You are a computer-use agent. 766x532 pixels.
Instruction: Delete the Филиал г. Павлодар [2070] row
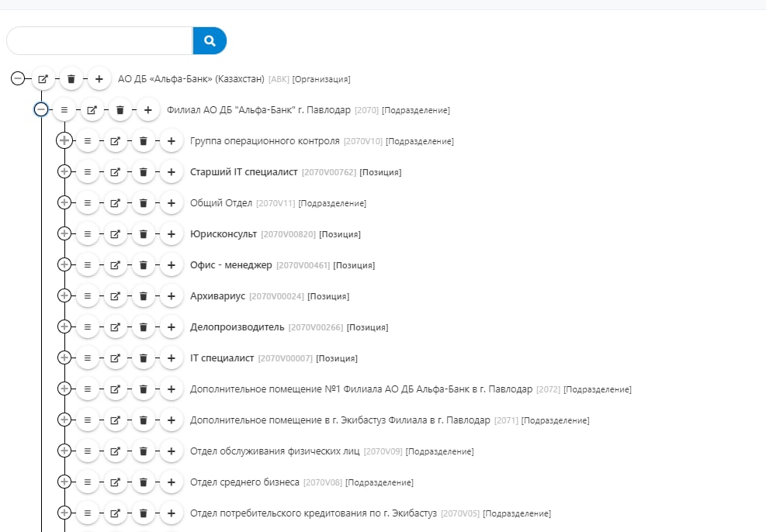point(120,110)
